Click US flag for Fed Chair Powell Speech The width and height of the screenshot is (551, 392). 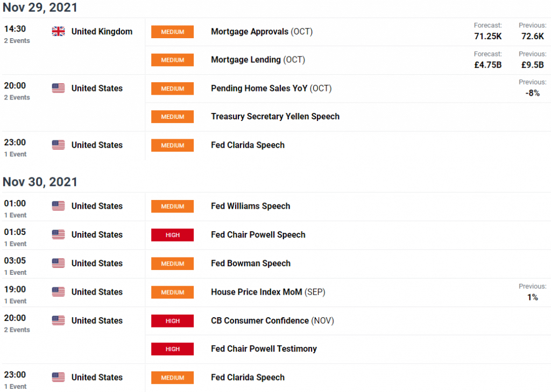coord(58,234)
